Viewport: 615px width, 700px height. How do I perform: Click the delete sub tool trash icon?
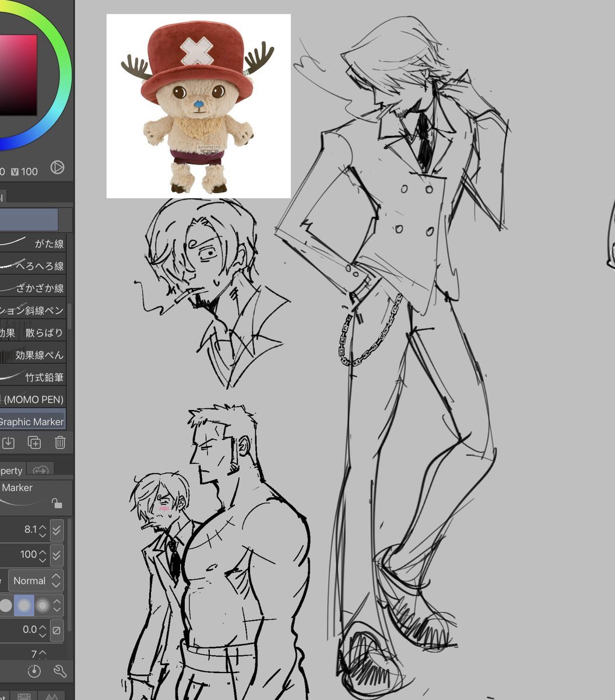pos(60,443)
